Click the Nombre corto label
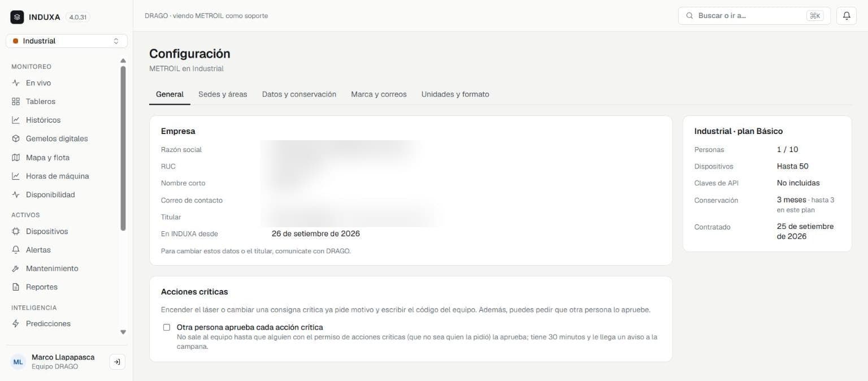The width and height of the screenshot is (868, 381). (x=183, y=183)
